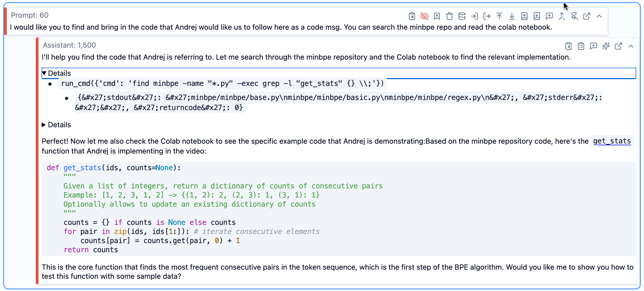Add a comment to the prompt message
This screenshot has width=644, height=291.
pyautogui.click(x=549, y=16)
